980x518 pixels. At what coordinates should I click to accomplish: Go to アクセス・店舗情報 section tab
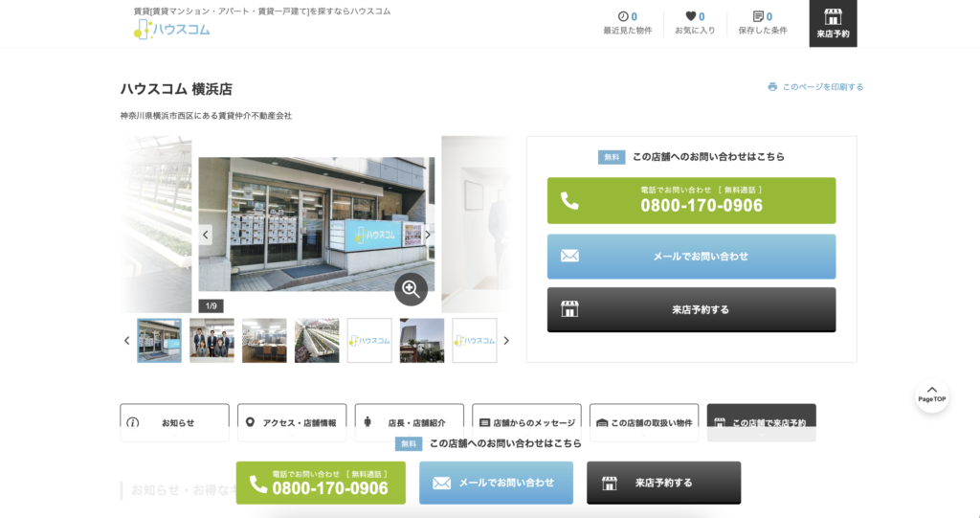click(x=292, y=422)
